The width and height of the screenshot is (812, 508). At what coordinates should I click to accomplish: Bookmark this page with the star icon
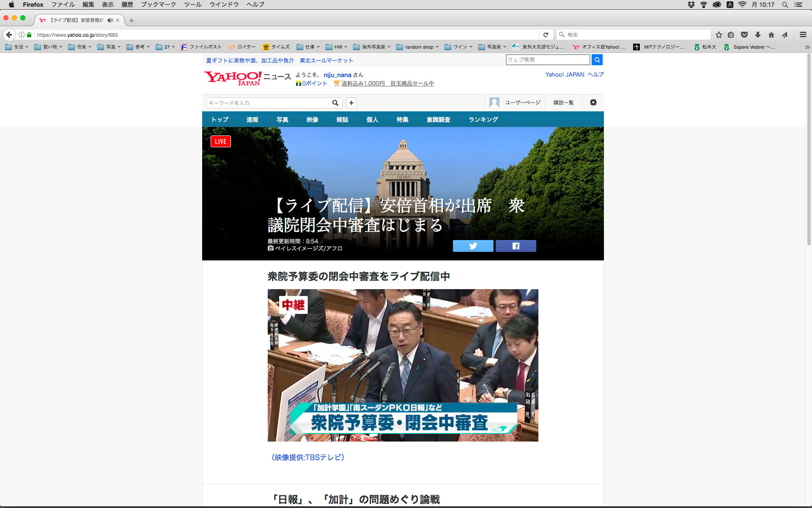[x=719, y=35]
